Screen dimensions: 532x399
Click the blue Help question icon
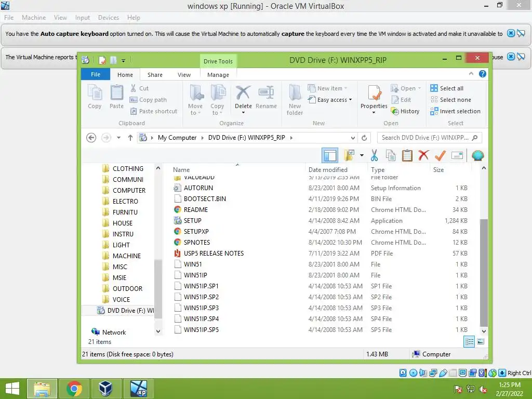[483, 74]
